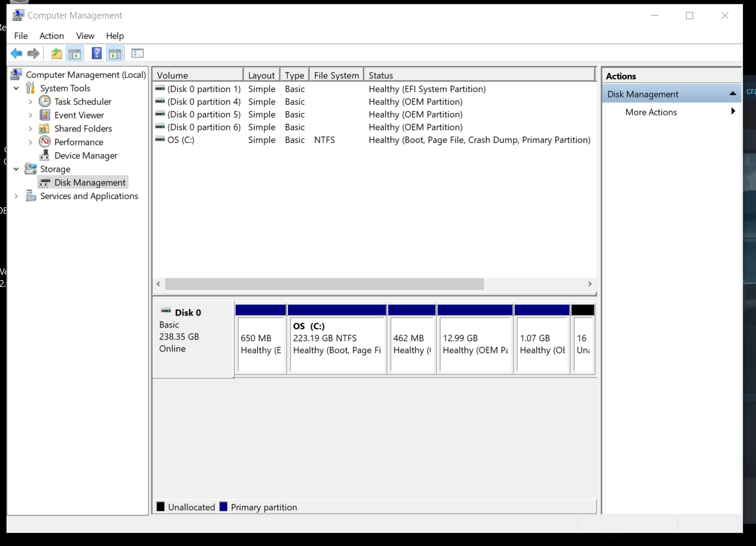Screen dimensions: 756x546
Task: Expand the More Actions submenu arrow
Action: pyautogui.click(x=733, y=111)
